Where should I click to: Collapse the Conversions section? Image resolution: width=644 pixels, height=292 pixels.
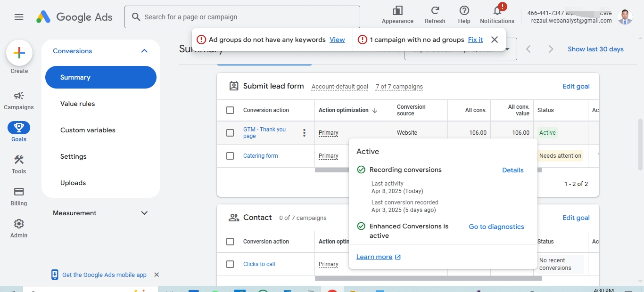144,51
